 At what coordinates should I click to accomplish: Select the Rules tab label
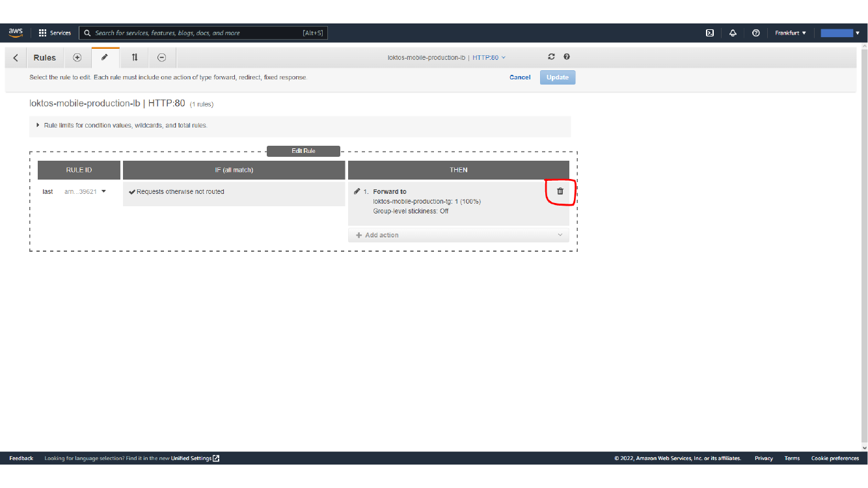pyautogui.click(x=45, y=58)
